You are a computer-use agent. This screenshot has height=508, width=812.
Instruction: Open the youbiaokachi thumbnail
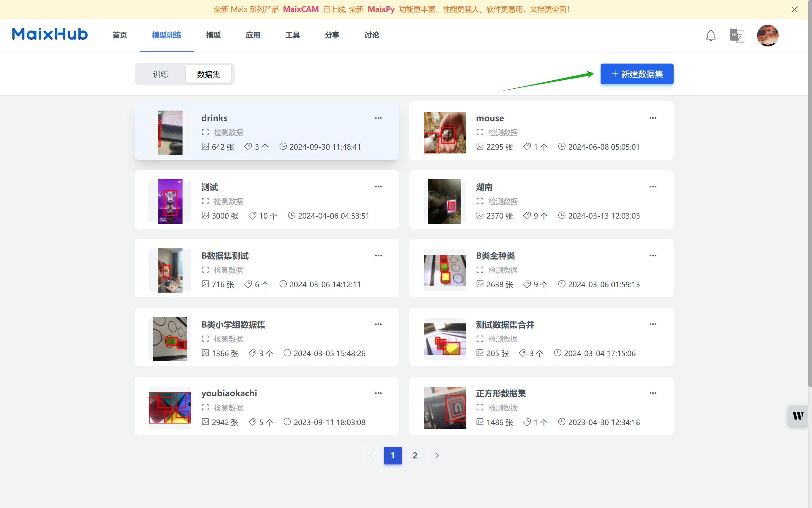170,408
